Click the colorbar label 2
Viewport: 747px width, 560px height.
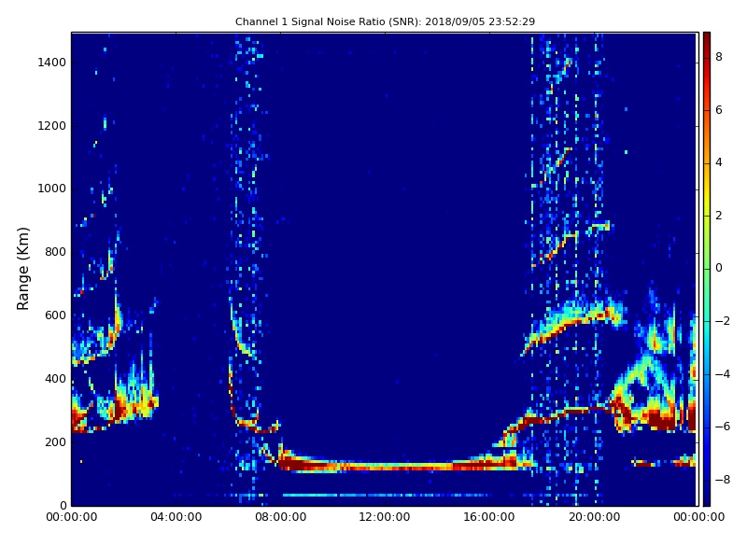tap(719, 216)
